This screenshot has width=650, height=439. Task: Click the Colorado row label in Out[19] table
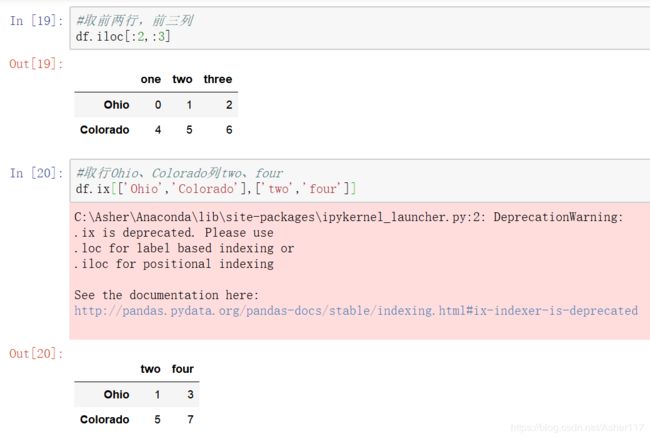pyautogui.click(x=104, y=130)
